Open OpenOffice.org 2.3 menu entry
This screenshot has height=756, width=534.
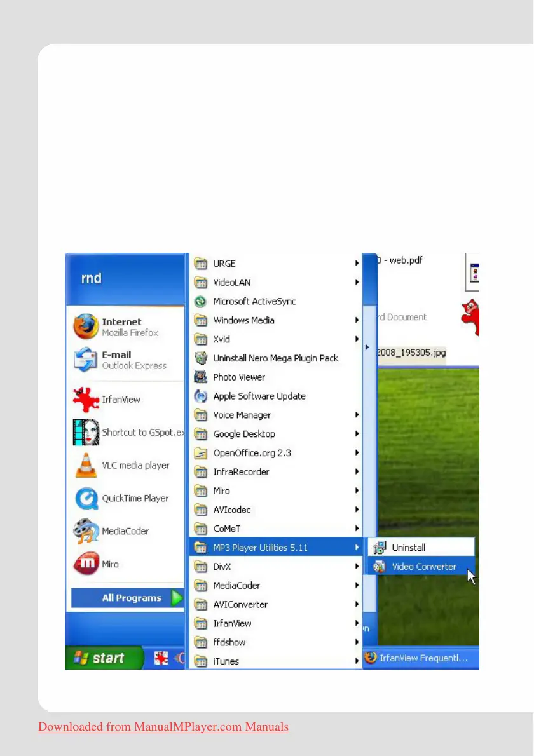(275, 453)
